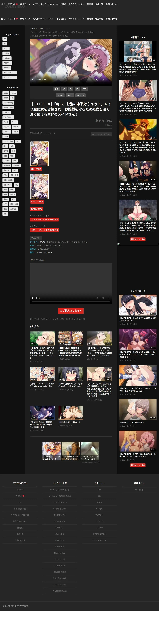Screen dimensions: 159x644
Task: Open 発売順 in the lower nav bar
Action: point(90,19)
